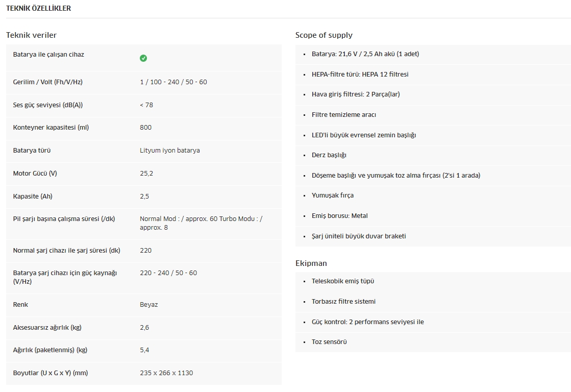The width and height of the screenshot is (571, 392).
Task: Click the Scope of supply heading
Action: (324, 35)
